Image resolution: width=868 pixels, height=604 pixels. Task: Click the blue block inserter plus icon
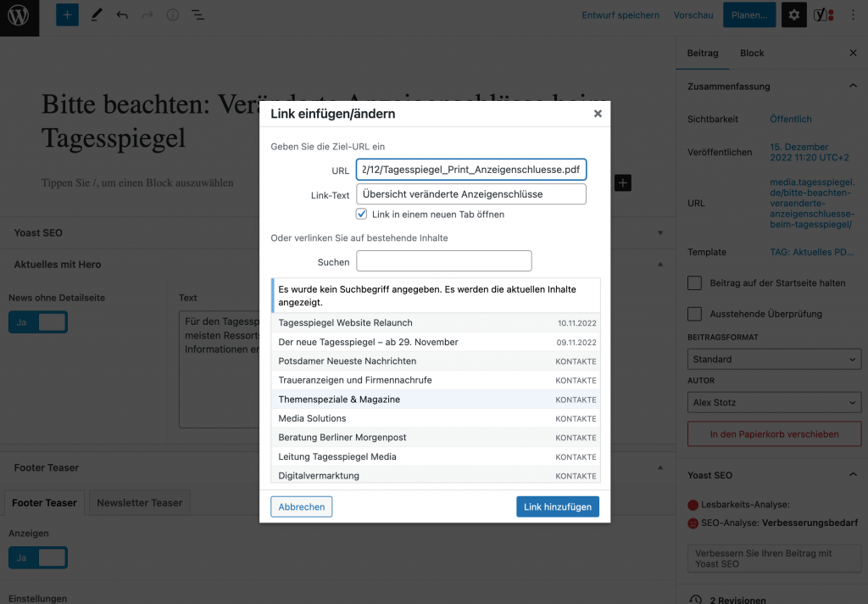point(67,15)
